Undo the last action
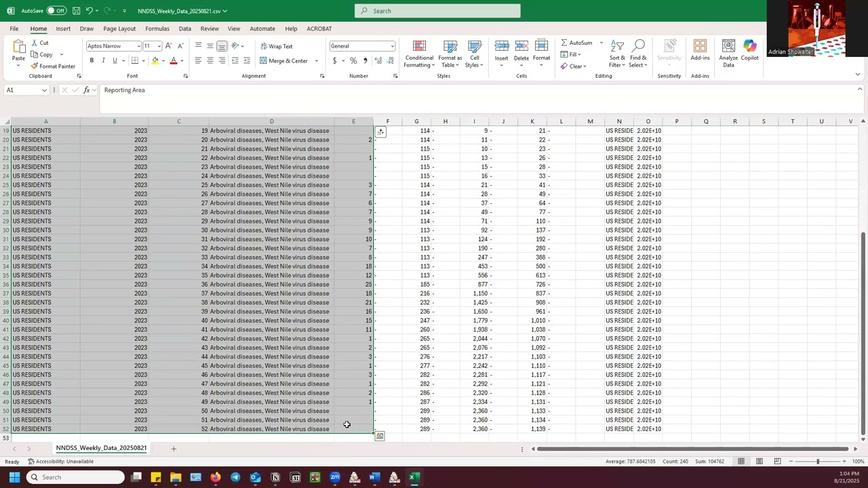Viewport: 868px width, 488px height. coord(89,11)
